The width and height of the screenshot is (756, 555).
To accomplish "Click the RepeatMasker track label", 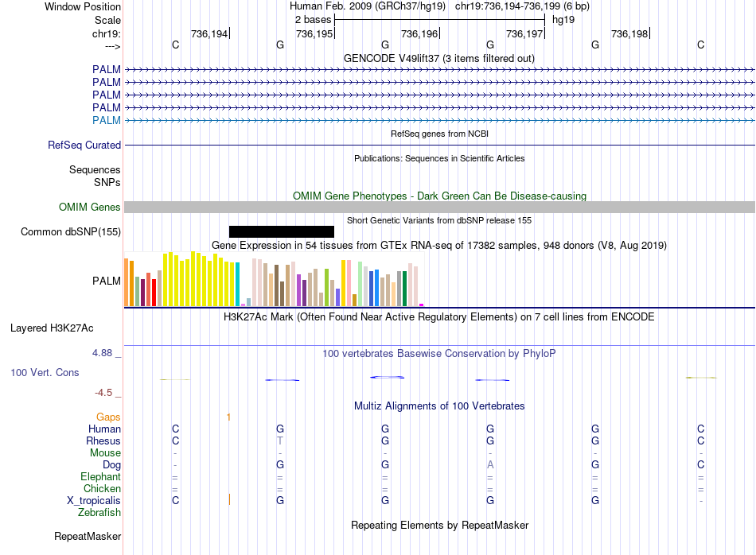I will [88, 536].
